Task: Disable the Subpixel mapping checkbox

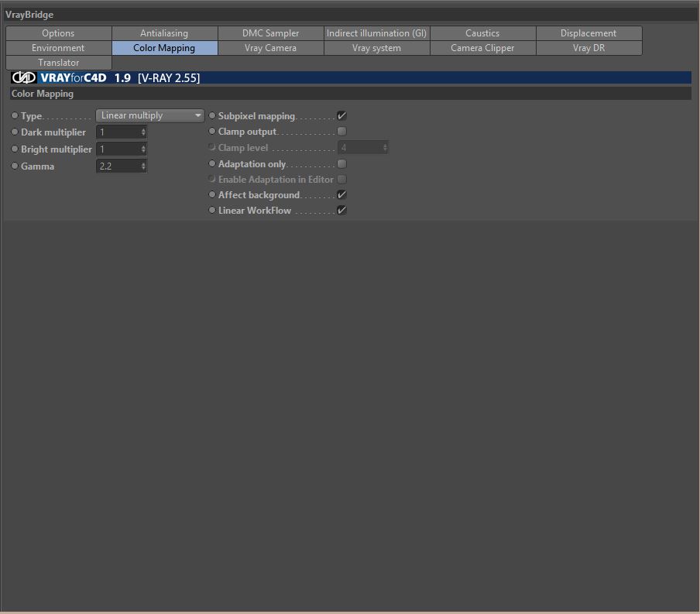Action: coord(342,115)
